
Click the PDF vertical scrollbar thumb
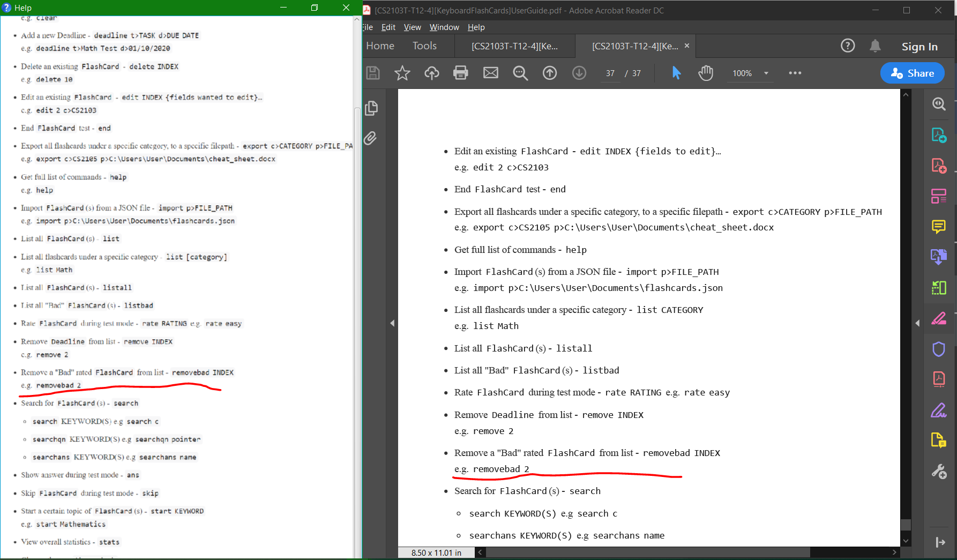pyautogui.click(x=906, y=524)
